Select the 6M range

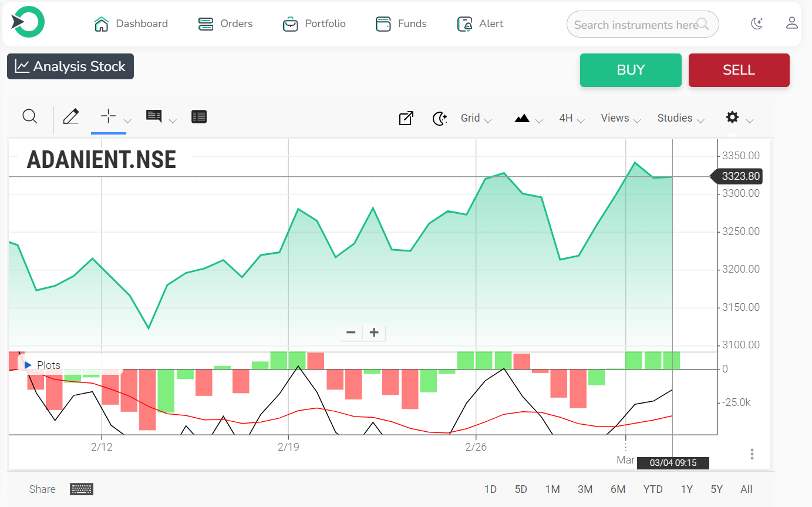tap(618, 489)
